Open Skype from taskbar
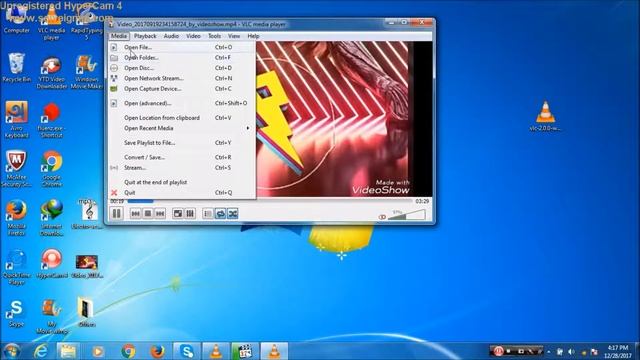The image size is (640, 360). click(x=187, y=351)
